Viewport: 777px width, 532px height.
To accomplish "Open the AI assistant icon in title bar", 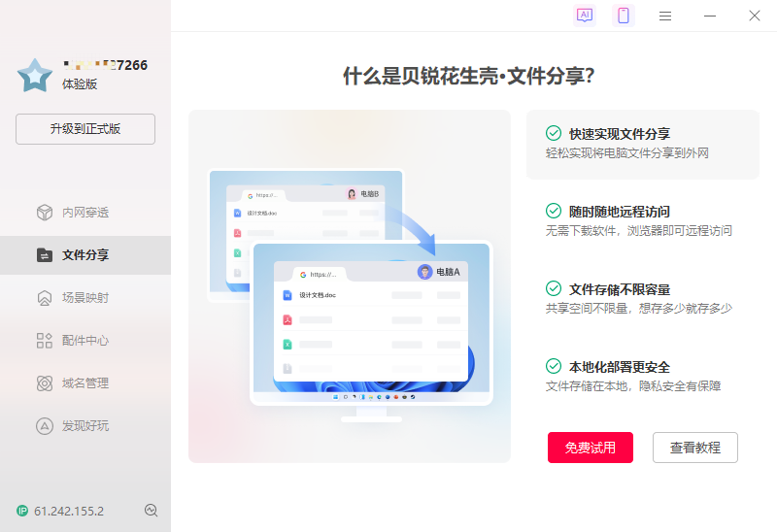I will coord(585,16).
